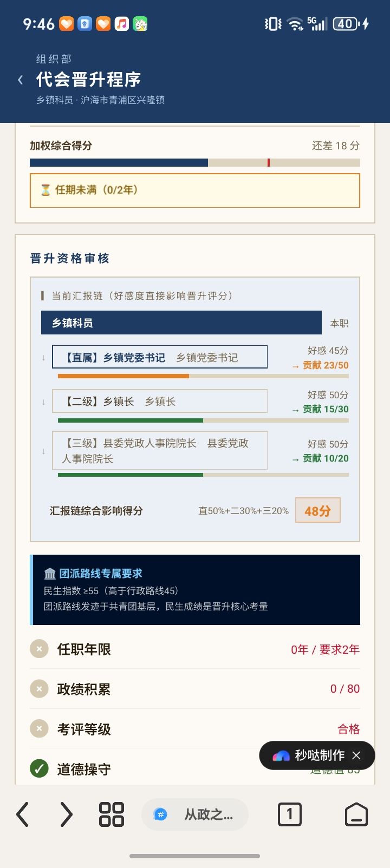Image resolution: width=390 pixels, height=868 pixels.
Task: Tap the 任期未满 (0/2年) notice box
Action: 195,190
